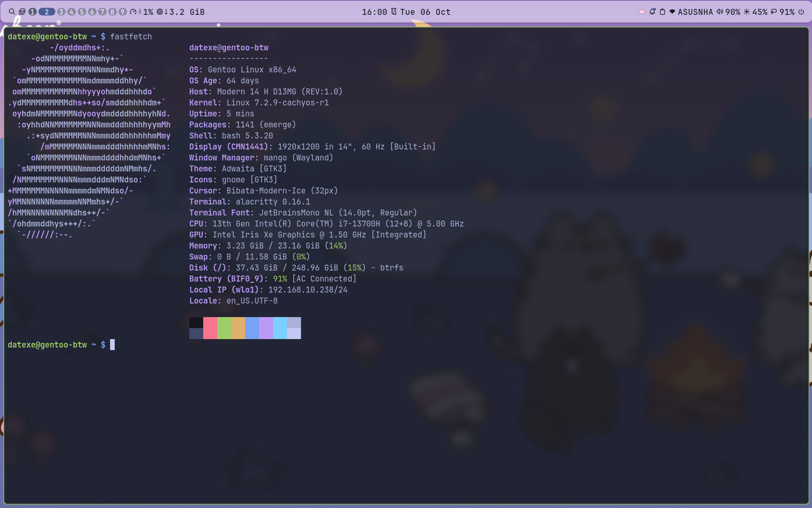This screenshot has height=508, width=812.
Task: Switch to workspace 3
Action: [x=61, y=12]
